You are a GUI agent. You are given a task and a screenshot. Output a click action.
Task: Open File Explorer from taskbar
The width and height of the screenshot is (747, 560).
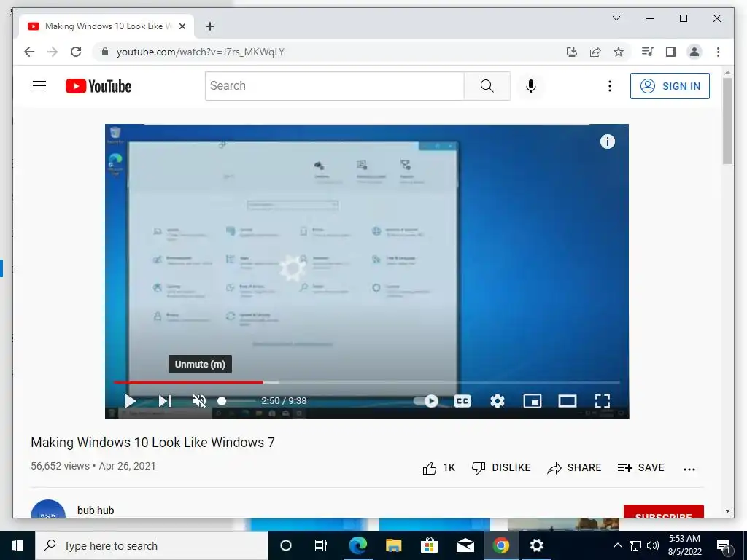[393, 545]
